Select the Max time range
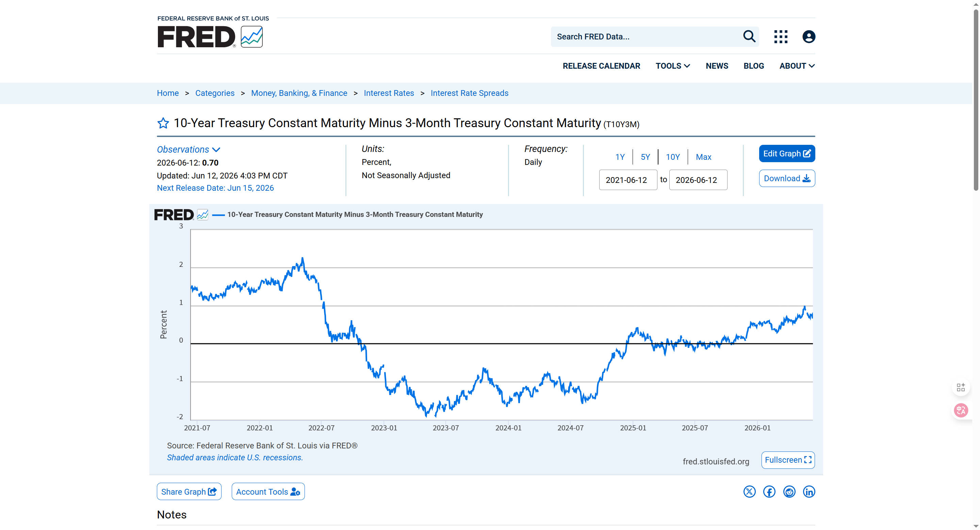980x530 pixels. (x=703, y=157)
